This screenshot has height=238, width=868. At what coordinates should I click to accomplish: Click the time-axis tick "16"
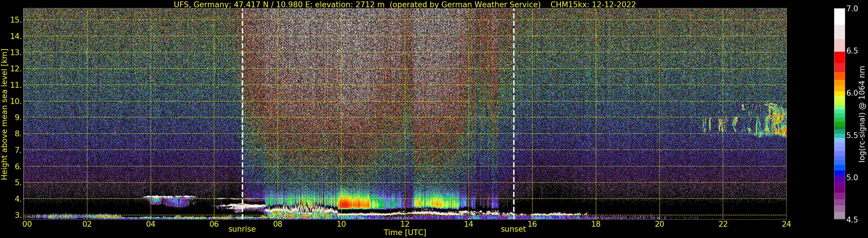(x=532, y=224)
